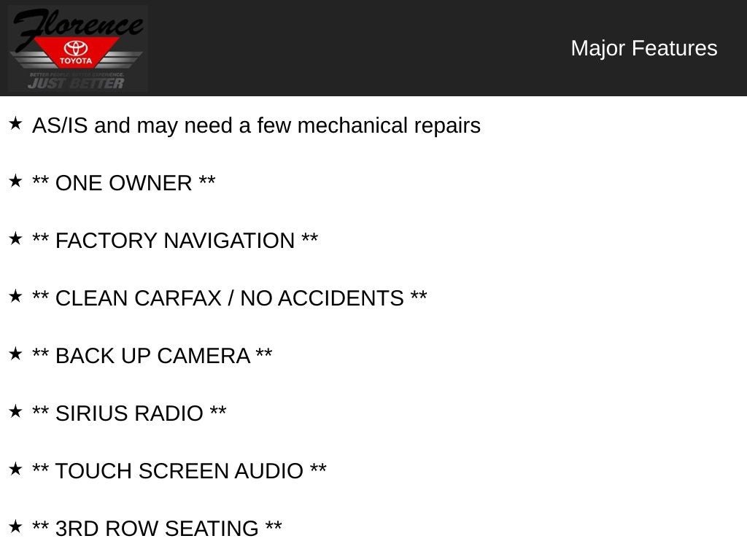Click the star bullet for CLEAN CARFAX
Screen dimensions: 747x560
pyautogui.click(x=15, y=297)
